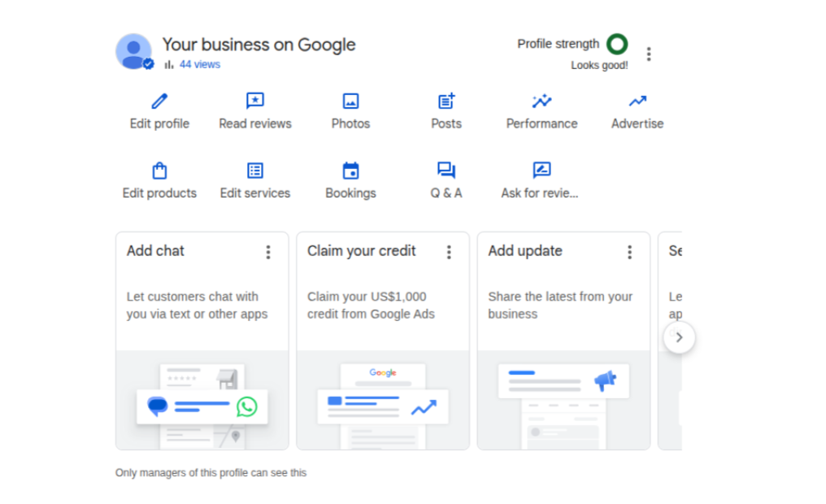Image resolution: width=826 pixels, height=504 pixels.
Task: Click the Edit services label
Action: coord(255,193)
